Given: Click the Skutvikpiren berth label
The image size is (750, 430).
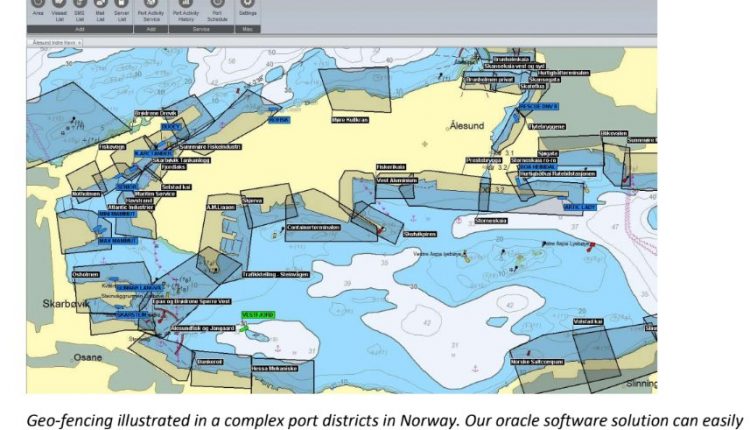Looking at the screenshot, I should pos(420,234).
